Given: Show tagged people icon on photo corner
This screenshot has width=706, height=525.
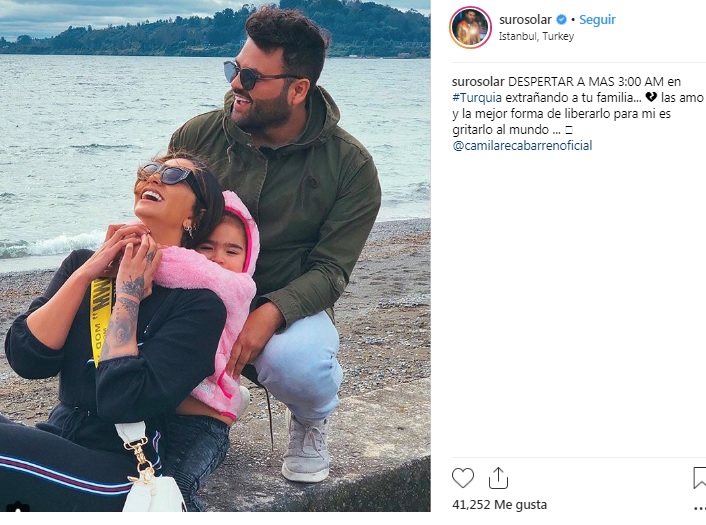Looking at the screenshot, I should [17, 507].
